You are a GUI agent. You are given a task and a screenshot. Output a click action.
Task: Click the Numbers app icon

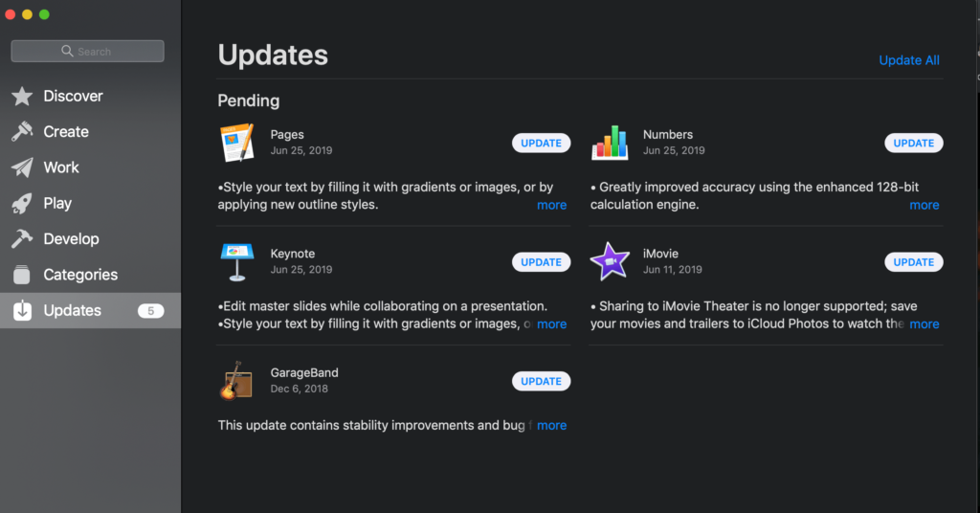(609, 143)
